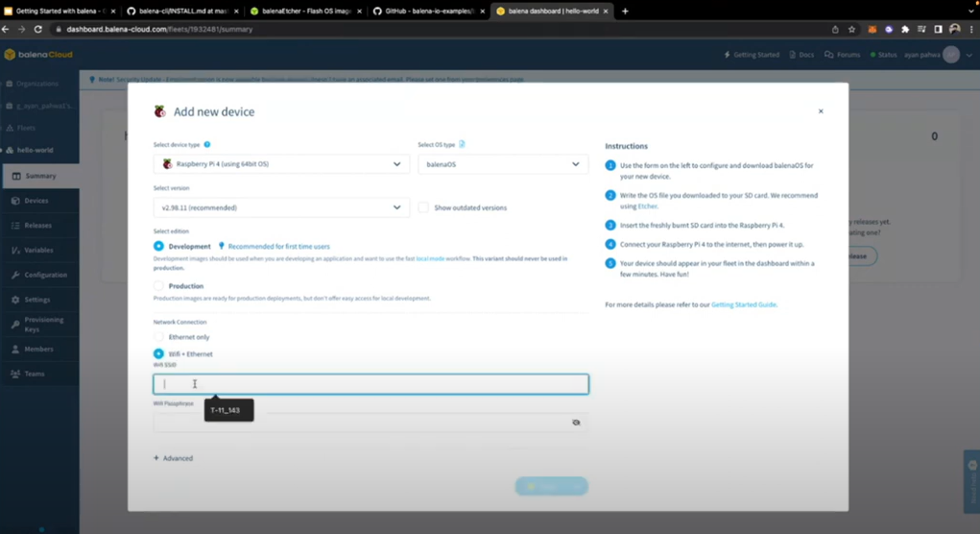Open Members in the sidebar

coord(39,349)
